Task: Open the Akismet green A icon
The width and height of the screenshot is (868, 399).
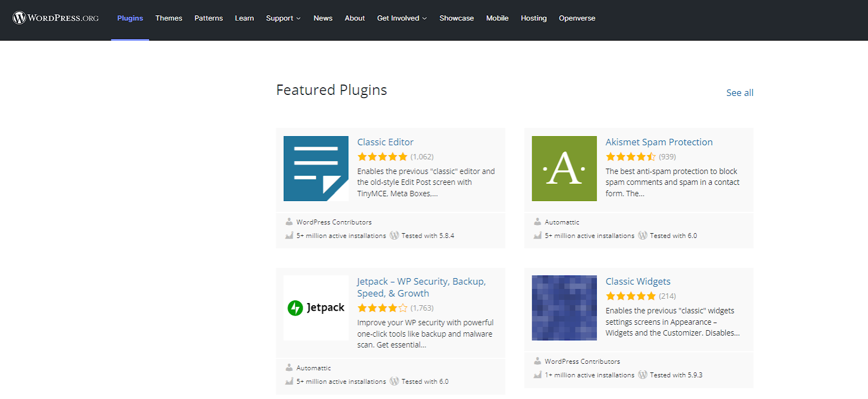Action: point(564,169)
